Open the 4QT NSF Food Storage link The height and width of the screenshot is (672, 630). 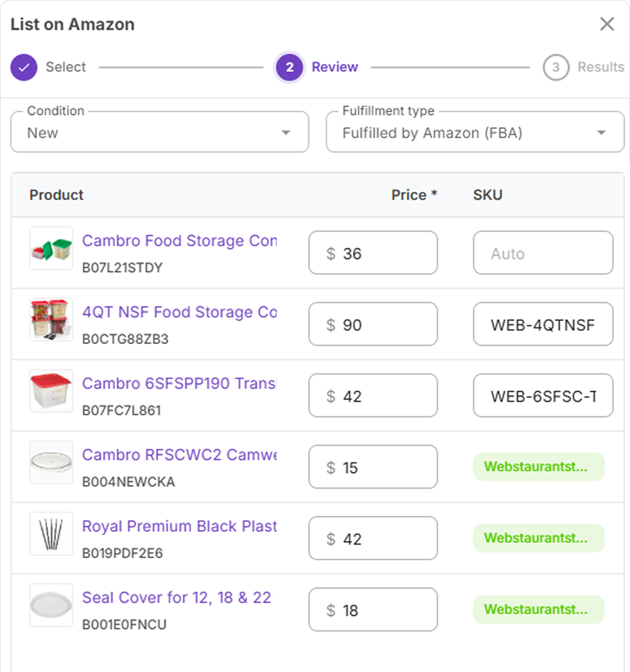point(179,312)
